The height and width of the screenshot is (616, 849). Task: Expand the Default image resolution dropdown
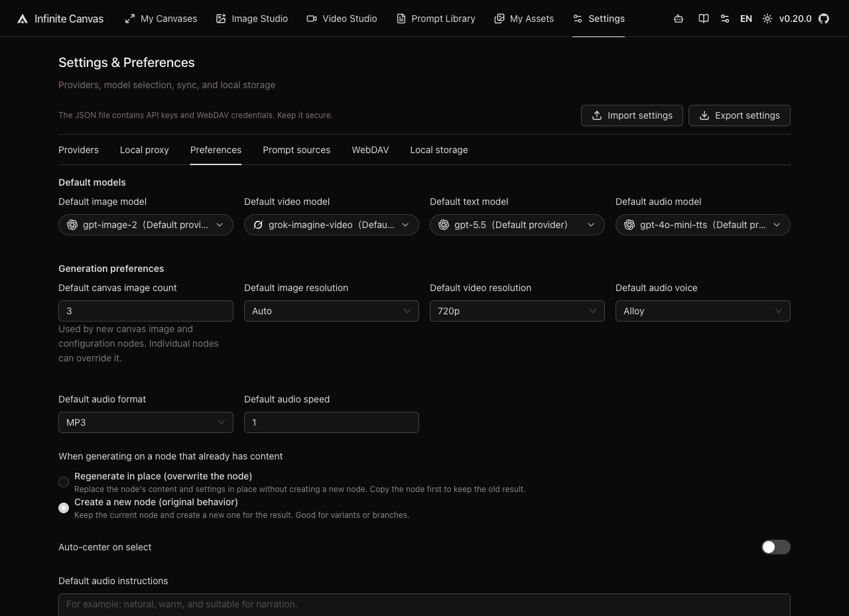(x=332, y=311)
